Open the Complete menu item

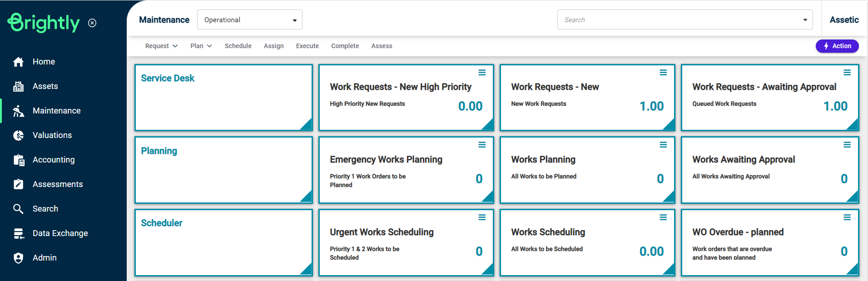pyautogui.click(x=345, y=46)
